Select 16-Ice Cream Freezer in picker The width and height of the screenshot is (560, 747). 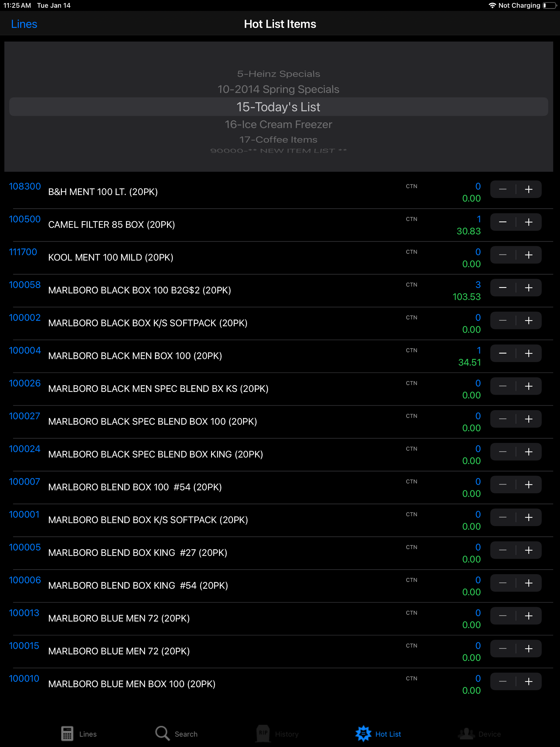pos(278,124)
